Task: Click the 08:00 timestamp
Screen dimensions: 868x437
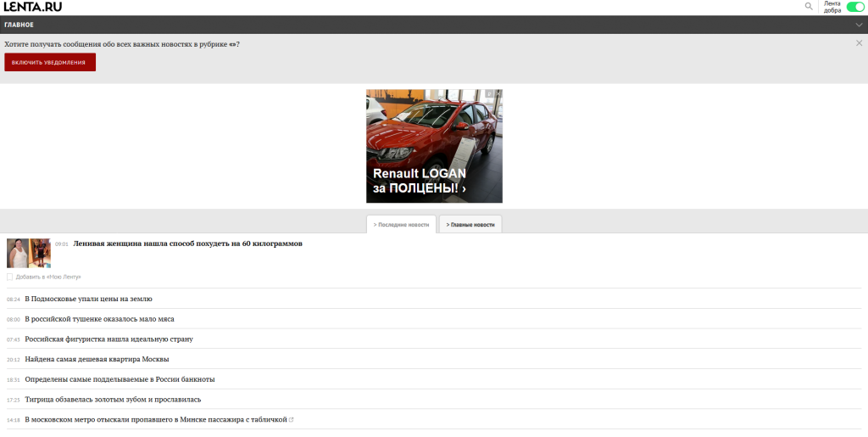Action: coord(14,320)
